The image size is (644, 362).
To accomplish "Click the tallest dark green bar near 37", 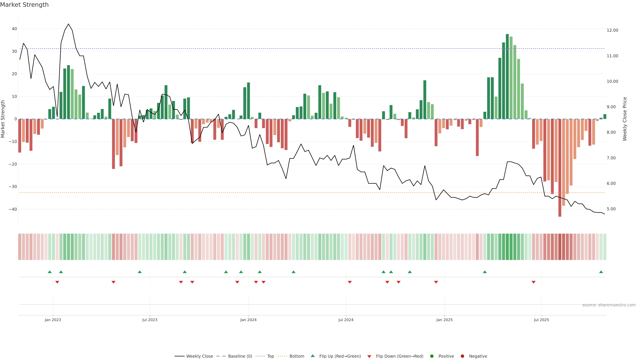I will point(507,75).
